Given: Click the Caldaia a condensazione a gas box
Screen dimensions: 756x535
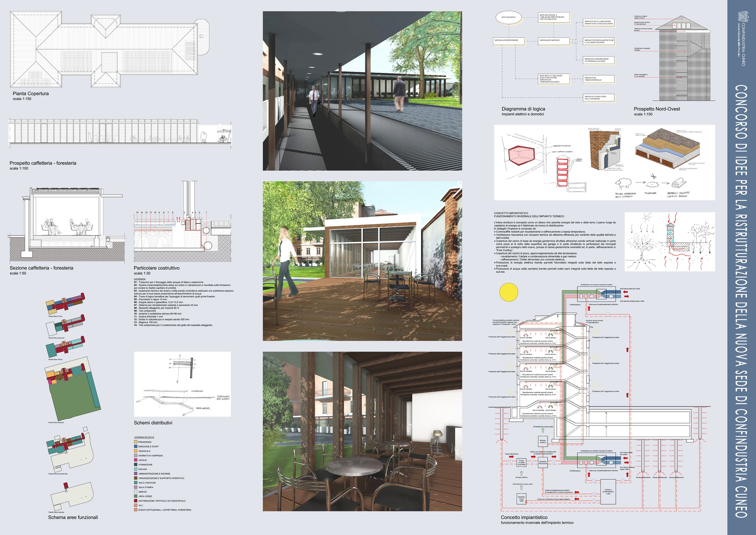Looking at the screenshot, I should coord(608,492).
